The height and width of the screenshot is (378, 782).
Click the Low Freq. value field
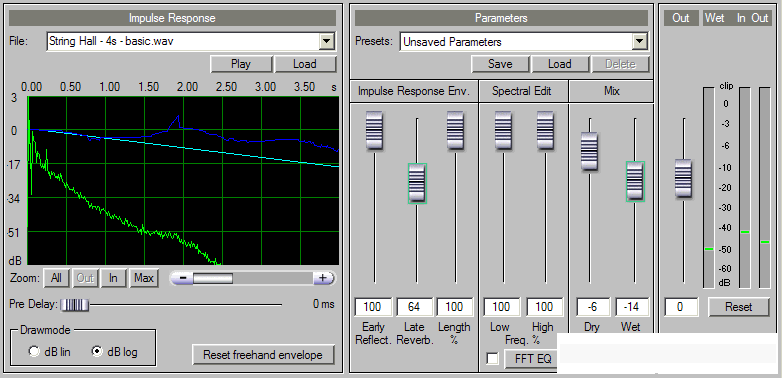(502, 307)
